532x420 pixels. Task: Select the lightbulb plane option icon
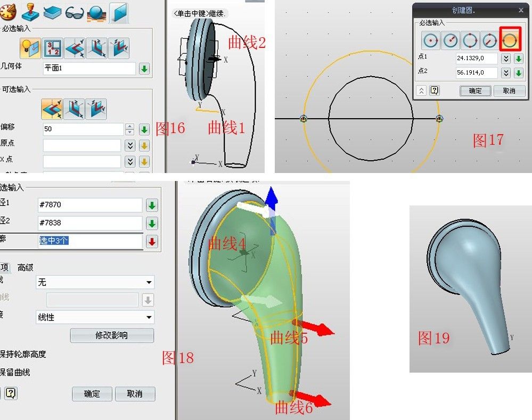click(x=30, y=48)
